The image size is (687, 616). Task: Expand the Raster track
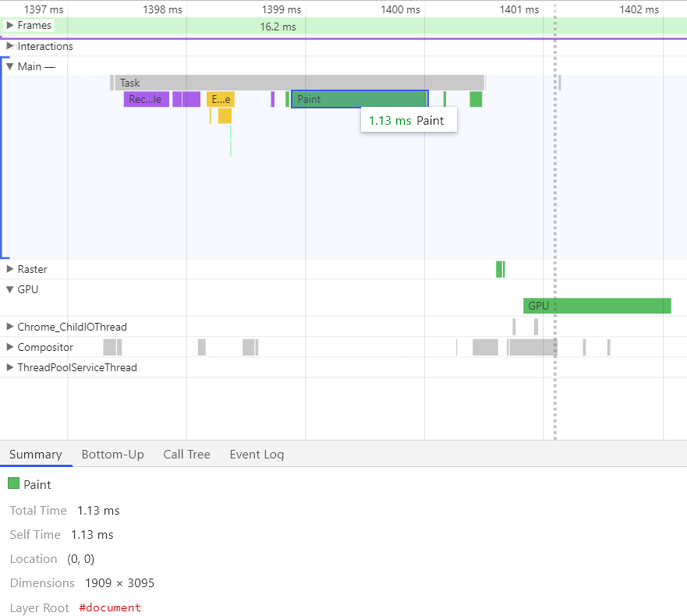pos(9,269)
